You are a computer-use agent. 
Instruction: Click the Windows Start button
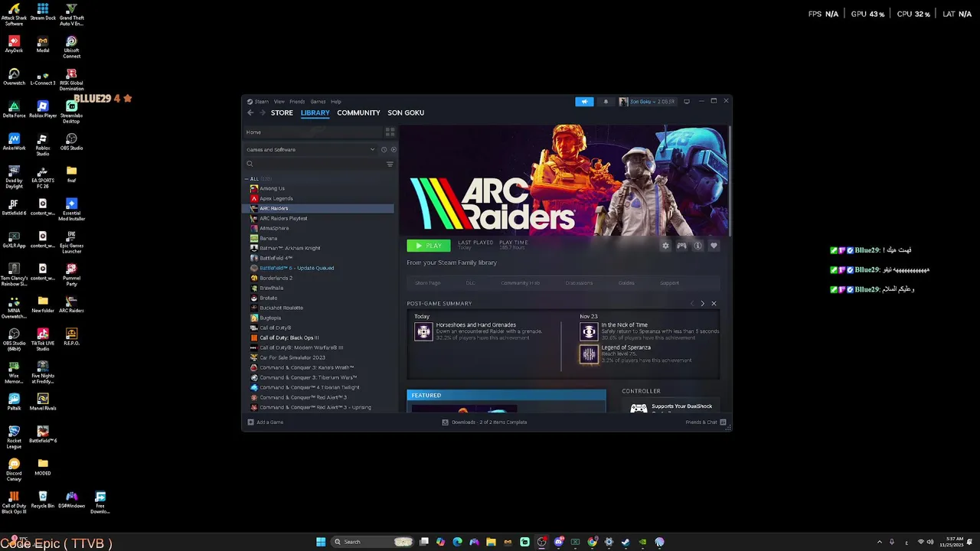coord(321,542)
